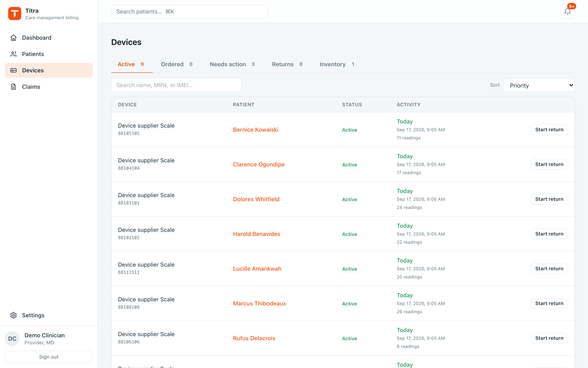Click Active status for Rufus Delacroix
Viewport: 588px width, 368px height.
(x=349, y=339)
